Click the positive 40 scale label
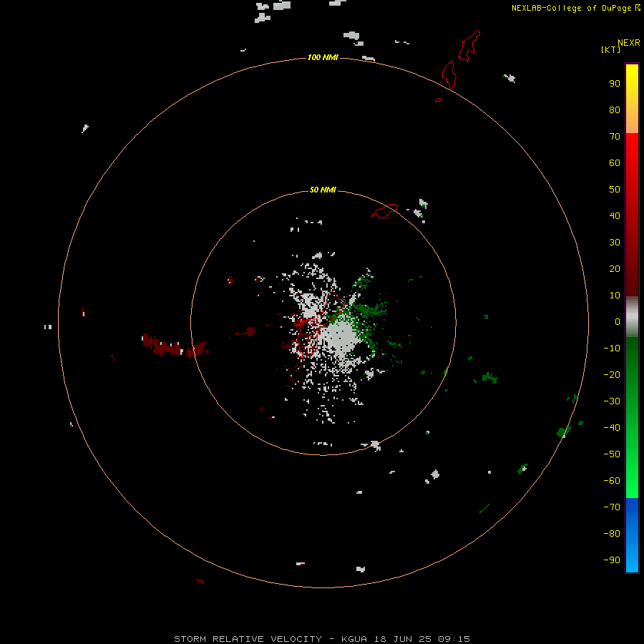Screen dimensions: 644x644 click(x=615, y=215)
